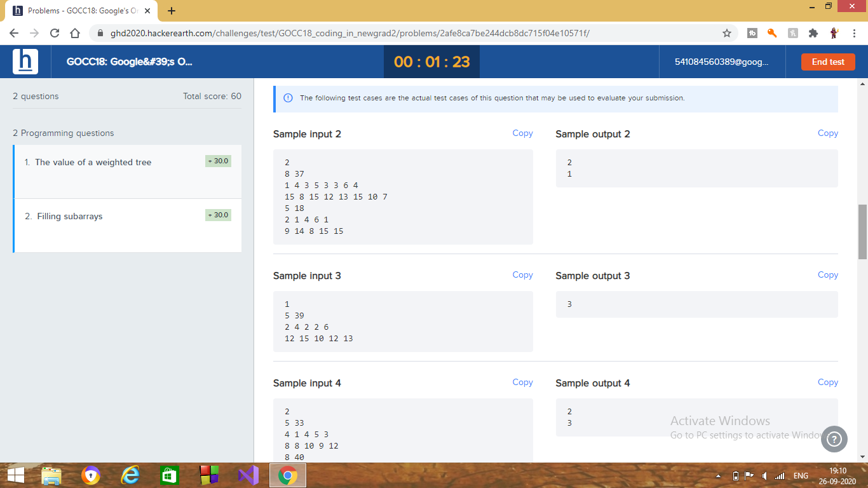The height and width of the screenshot is (488, 868).
Task: Copy Sample output 3
Action: [828, 275]
